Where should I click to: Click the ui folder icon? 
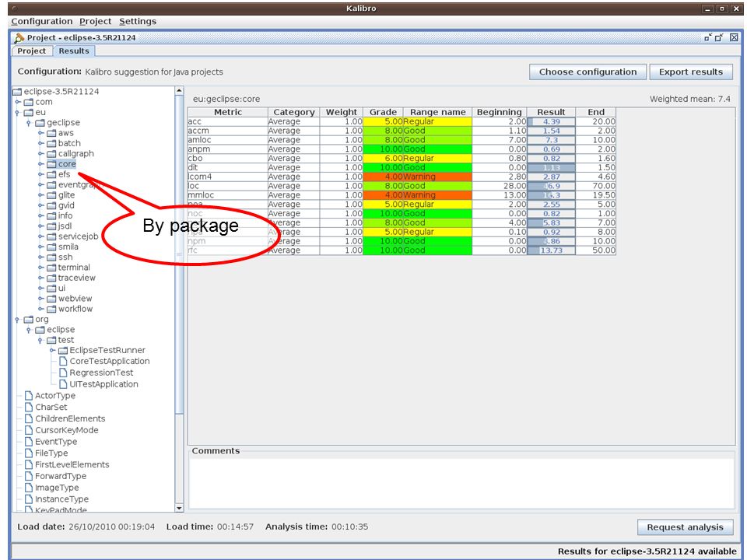click(x=52, y=289)
